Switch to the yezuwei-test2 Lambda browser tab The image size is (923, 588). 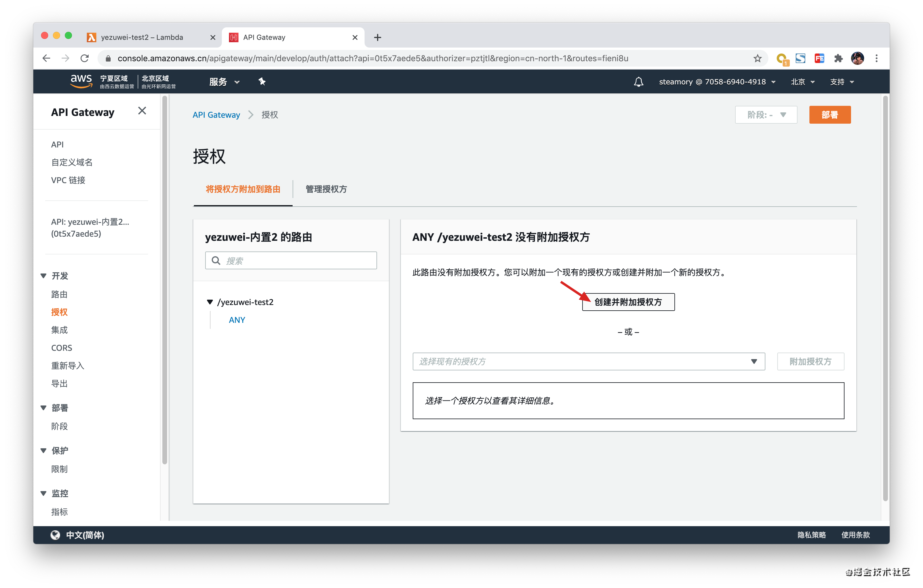coord(142,37)
